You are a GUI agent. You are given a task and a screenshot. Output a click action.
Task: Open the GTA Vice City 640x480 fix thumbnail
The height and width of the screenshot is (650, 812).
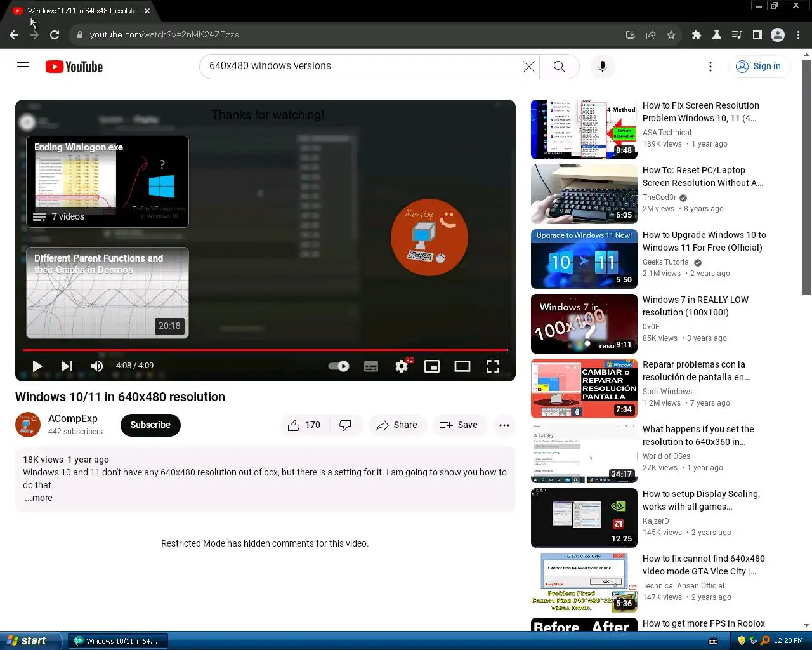(x=584, y=583)
